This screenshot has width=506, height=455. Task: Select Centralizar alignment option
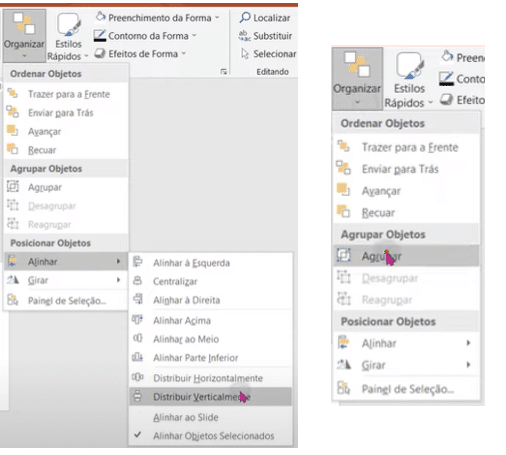[211, 282]
